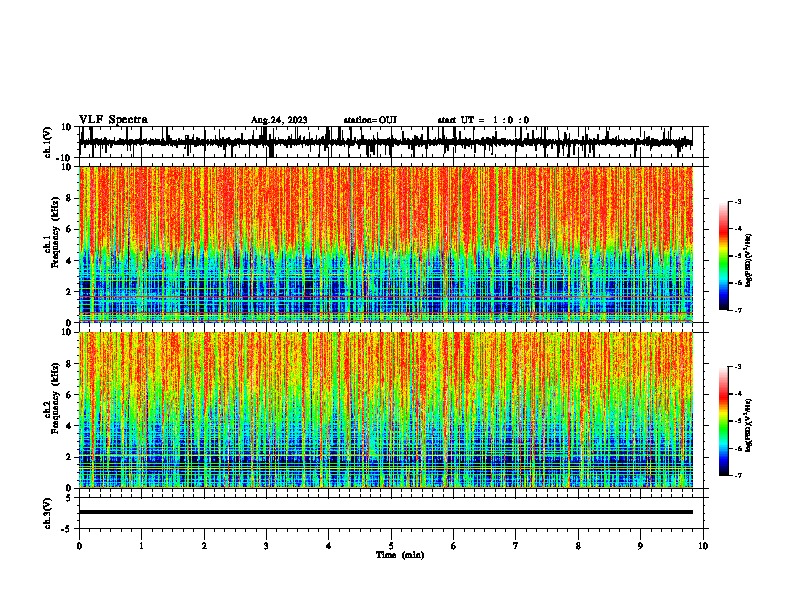Click time axis tick label "6"

coord(453,546)
